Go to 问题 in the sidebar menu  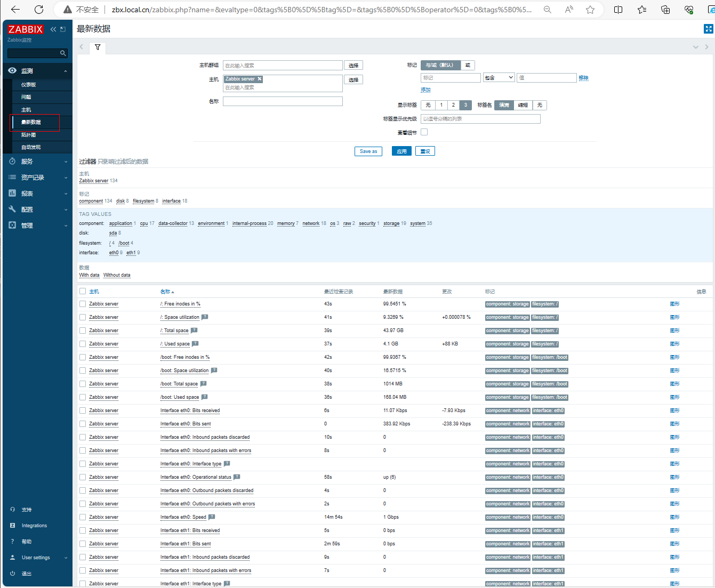tap(26, 97)
